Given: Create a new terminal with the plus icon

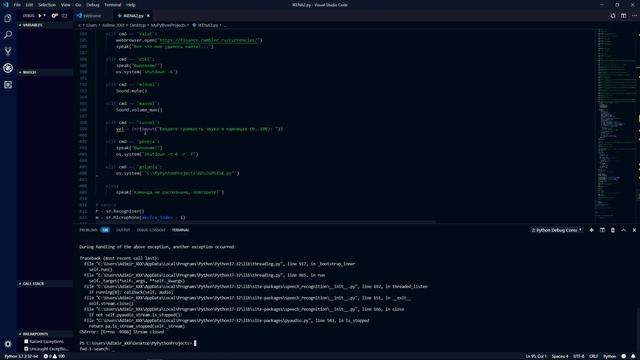Looking at the screenshot, I should coord(591,230).
